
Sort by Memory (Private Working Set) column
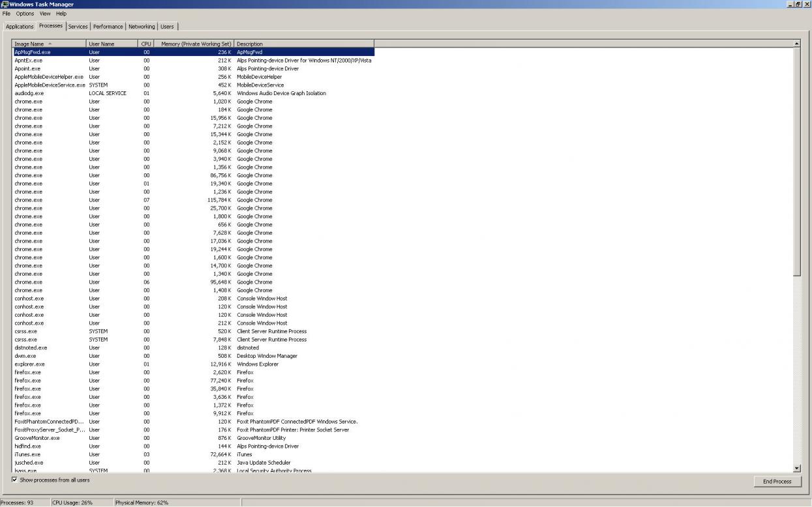pyautogui.click(x=194, y=44)
